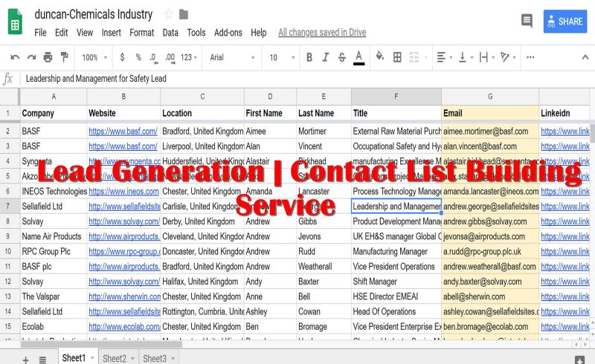
Task: Select column G header
Action: point(490,97)
